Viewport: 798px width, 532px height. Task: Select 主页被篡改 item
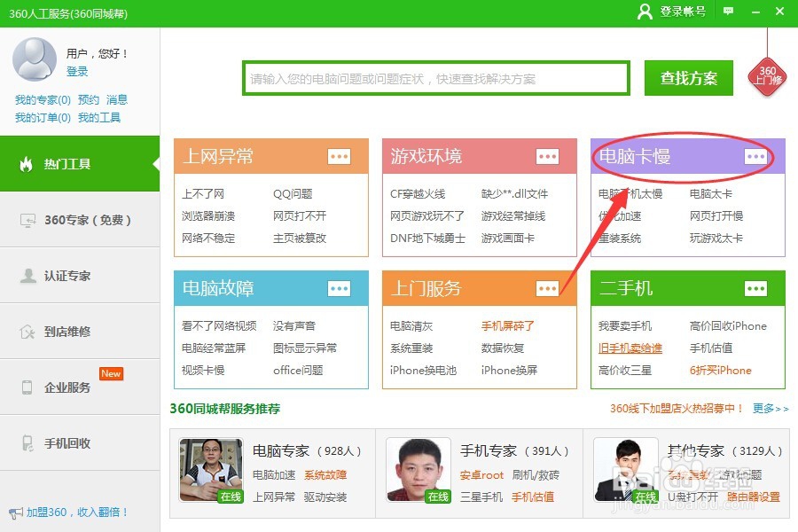click(300, 238)
